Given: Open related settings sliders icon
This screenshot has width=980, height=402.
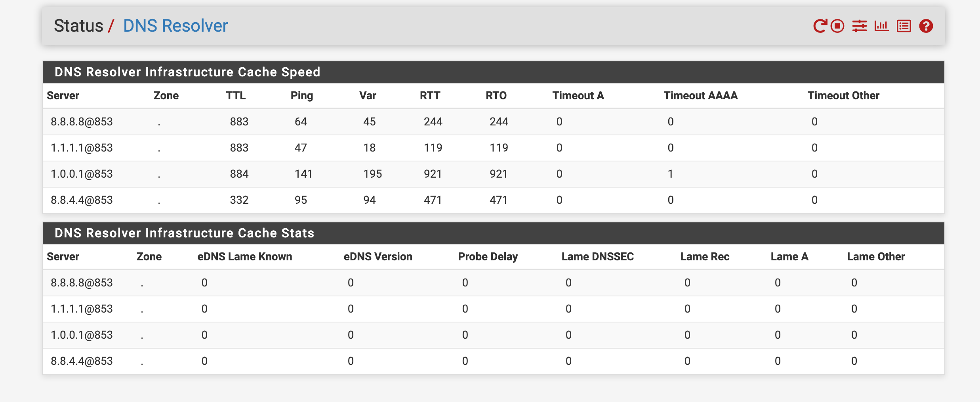Looking at the screenshot, I should (860, 26).
